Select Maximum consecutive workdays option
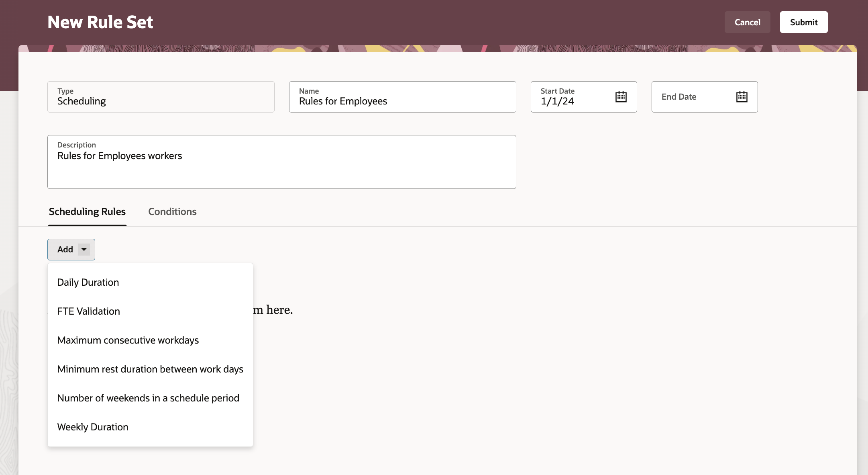The image size is (868, 475). [128, 340]
